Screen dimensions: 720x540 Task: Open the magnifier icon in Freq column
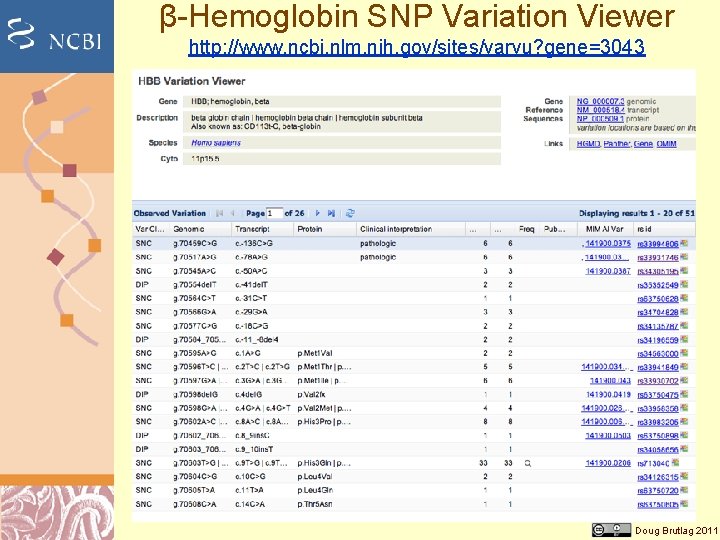[528, 463]
